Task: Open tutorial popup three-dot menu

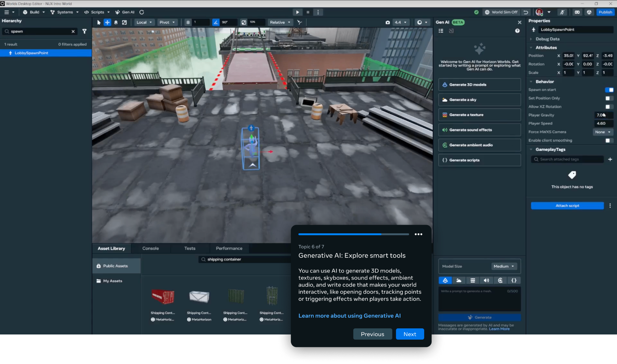Action: click(x=418, y=234)
